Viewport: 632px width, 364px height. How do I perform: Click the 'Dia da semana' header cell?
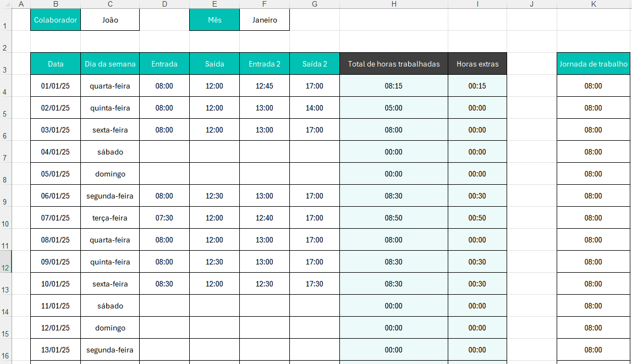tap(110, 64)
